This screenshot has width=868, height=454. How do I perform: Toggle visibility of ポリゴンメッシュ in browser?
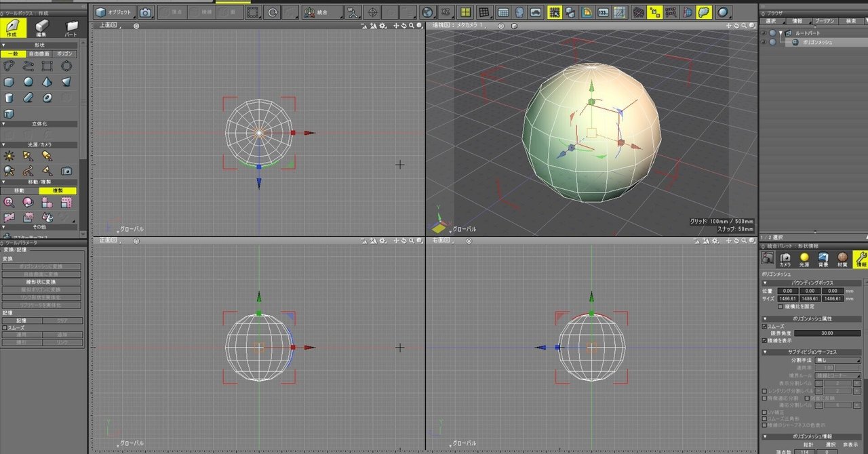coord(763,41)
